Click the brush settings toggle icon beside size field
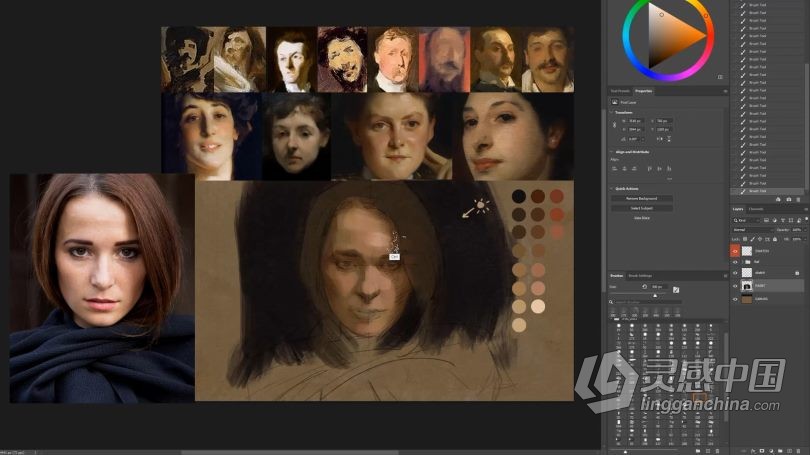Image resolution: width=810 pixels, height=455 pixels. click(676, 290)
